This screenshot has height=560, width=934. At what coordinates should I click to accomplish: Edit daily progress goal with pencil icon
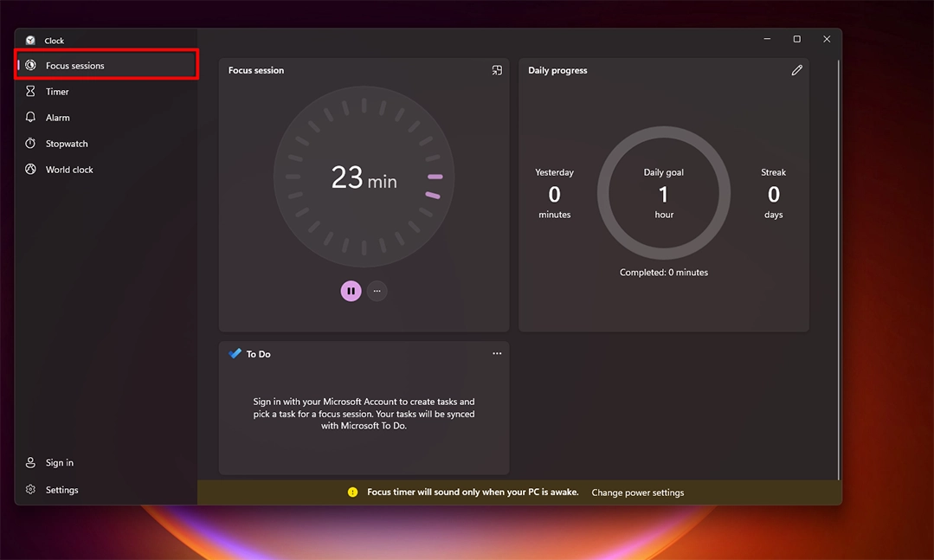click(x=796, y=70)
